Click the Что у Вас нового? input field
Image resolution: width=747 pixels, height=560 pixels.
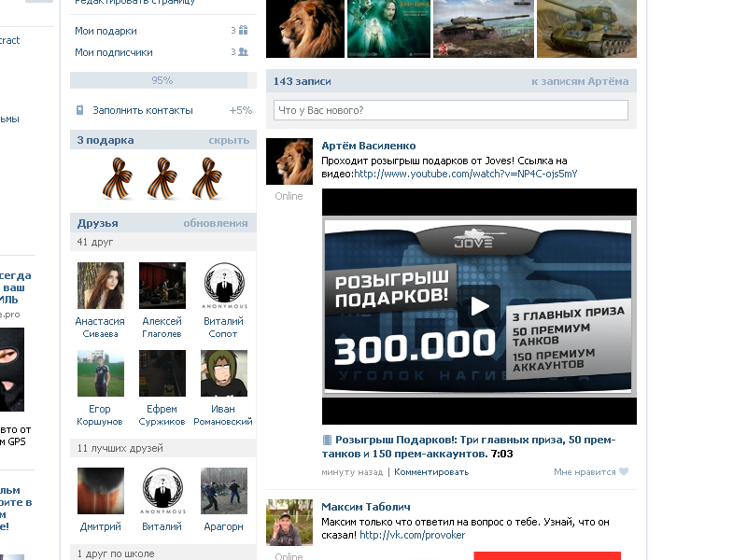pos(451,110)
